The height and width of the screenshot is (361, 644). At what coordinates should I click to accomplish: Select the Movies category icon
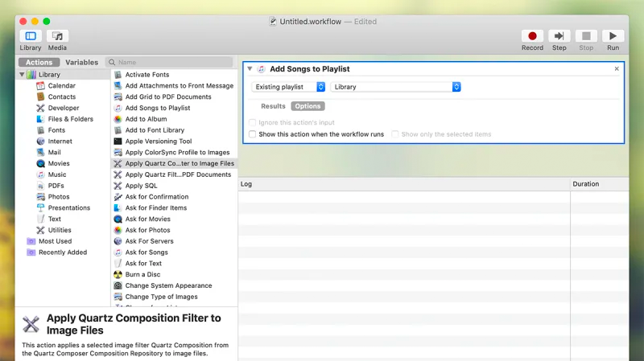coord(40,163)
